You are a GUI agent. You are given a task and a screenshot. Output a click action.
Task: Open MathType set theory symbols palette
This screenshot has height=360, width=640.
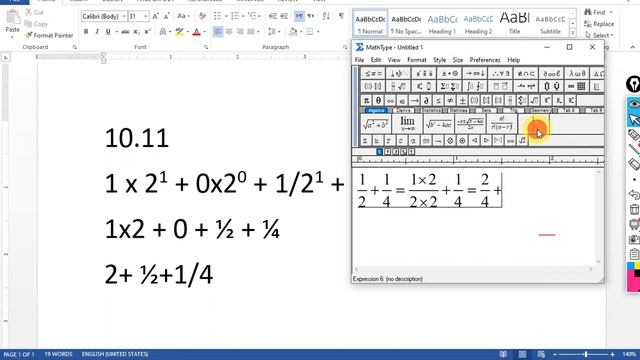click(526, 73)
